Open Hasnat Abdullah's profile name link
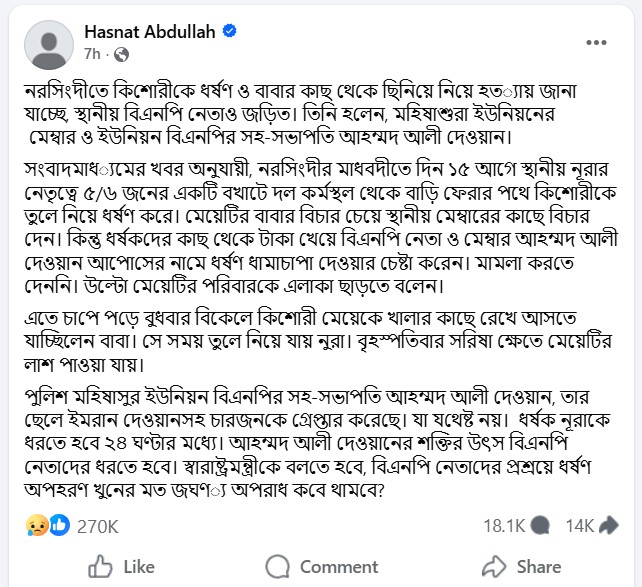 click(149, 32)
